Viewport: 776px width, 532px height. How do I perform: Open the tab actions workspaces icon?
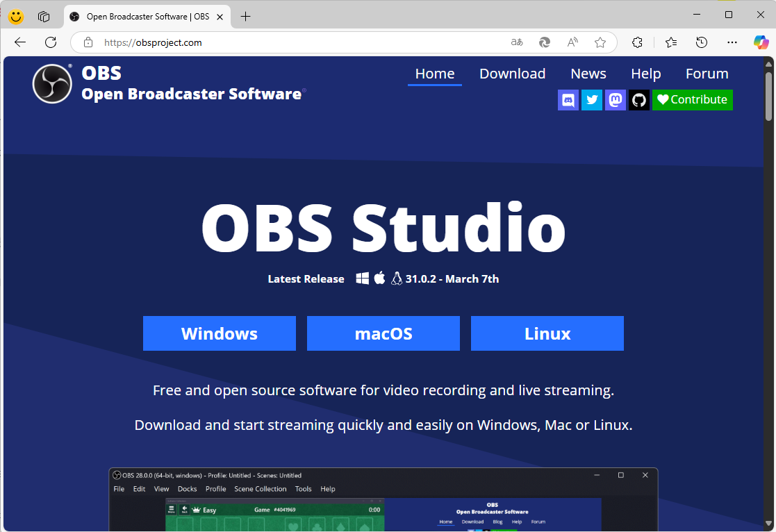tap(44, 17)
